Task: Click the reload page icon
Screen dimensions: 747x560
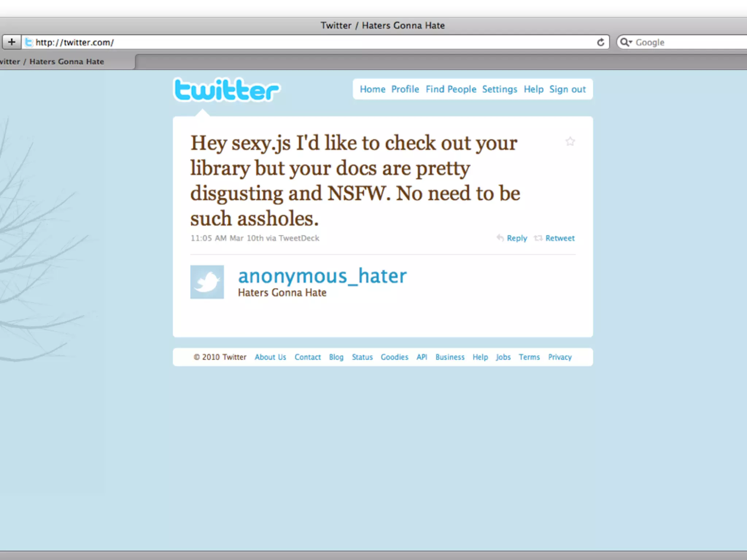Action: 600,42
